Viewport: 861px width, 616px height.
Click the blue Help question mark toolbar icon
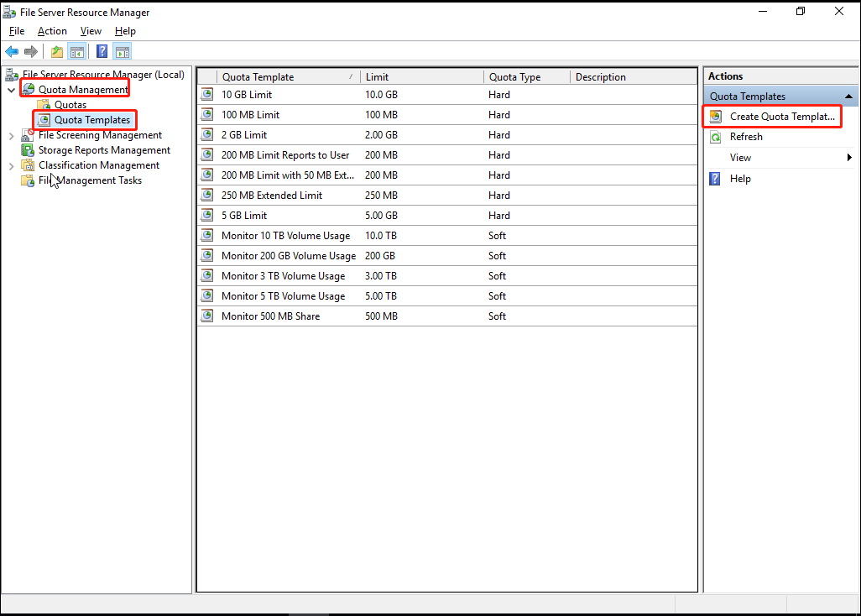tap(102, 52)
